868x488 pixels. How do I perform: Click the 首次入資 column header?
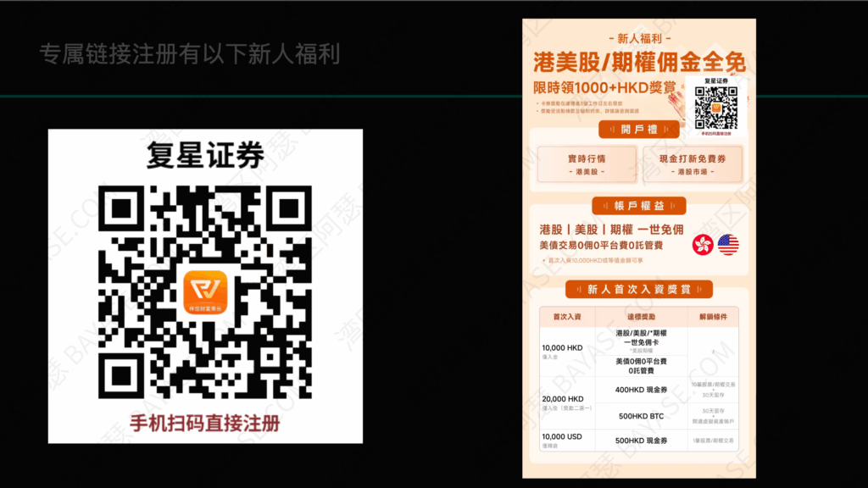click(567, 317)
